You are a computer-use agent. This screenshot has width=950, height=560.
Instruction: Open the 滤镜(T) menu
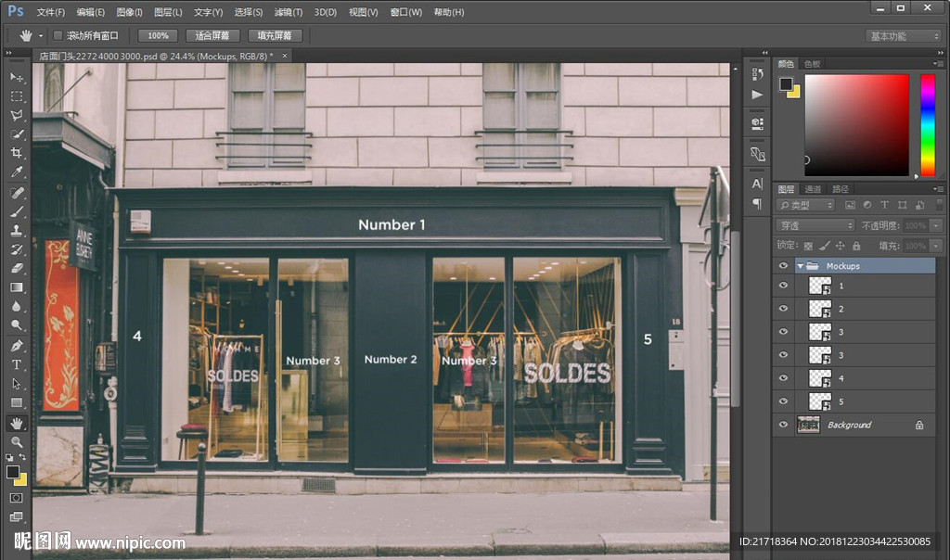point(289,12)
